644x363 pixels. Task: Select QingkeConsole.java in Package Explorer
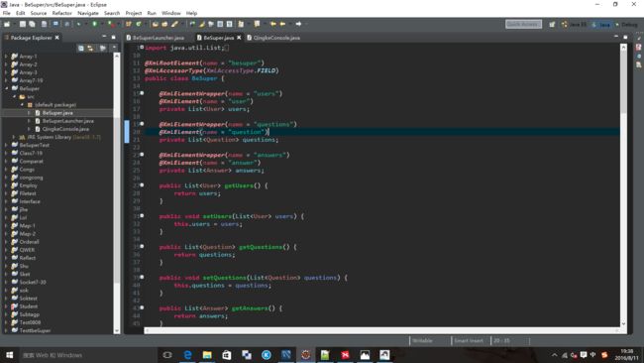point(65,129)
